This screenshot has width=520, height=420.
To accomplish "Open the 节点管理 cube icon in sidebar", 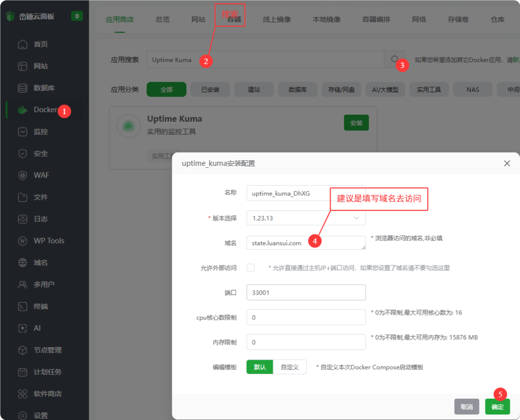I will 22,350.
